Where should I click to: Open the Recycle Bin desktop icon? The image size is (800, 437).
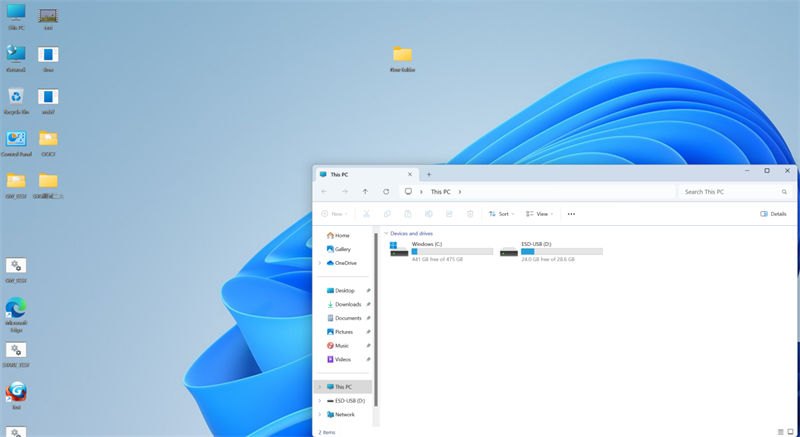click(x=16, y=100)
